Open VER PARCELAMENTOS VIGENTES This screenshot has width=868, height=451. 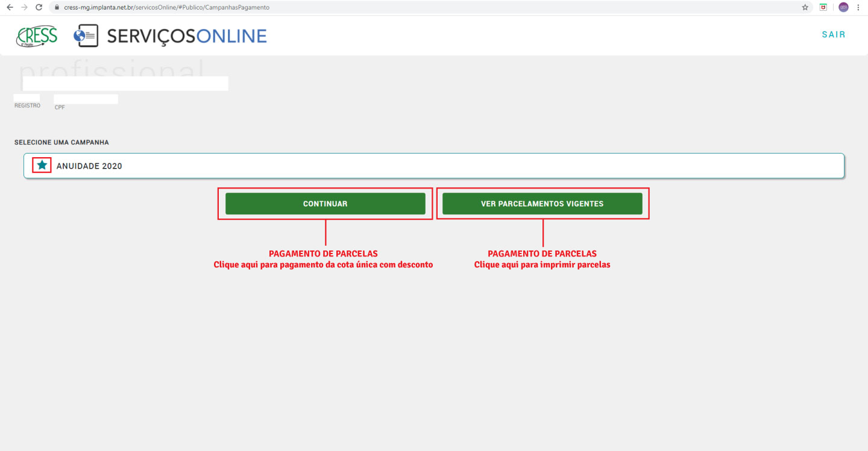pyautogui.click(x=542, y=204)
